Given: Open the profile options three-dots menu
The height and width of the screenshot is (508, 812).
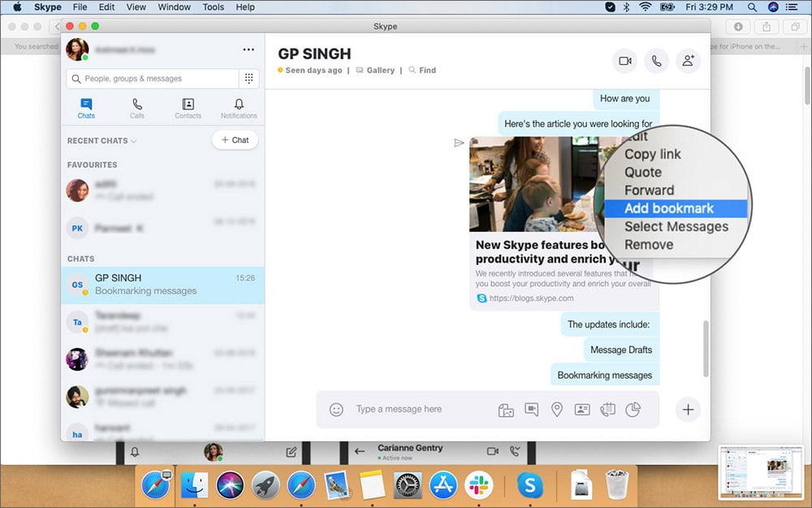Looking at the screenshot, I should tap(248, 49).
